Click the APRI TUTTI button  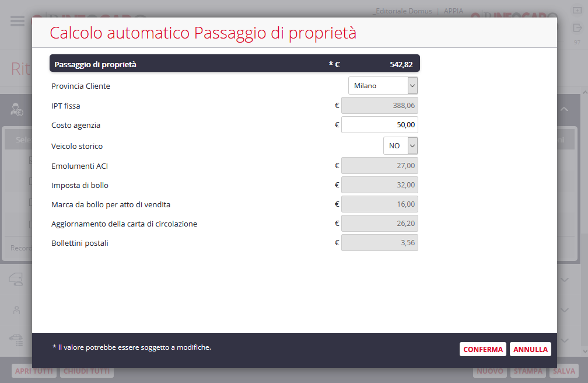click(x=34, y=371)
